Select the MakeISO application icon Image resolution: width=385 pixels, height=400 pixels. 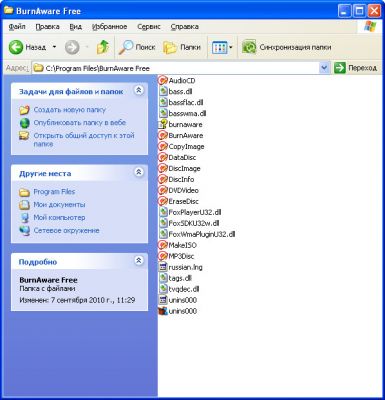[x=163, y=245]
